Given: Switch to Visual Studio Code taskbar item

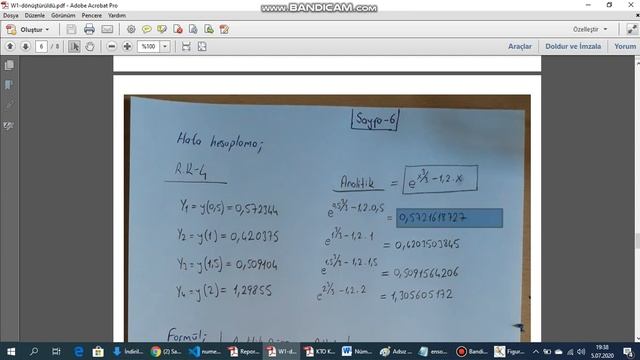Looking at the screenshot, I should (x=204, y=351).
